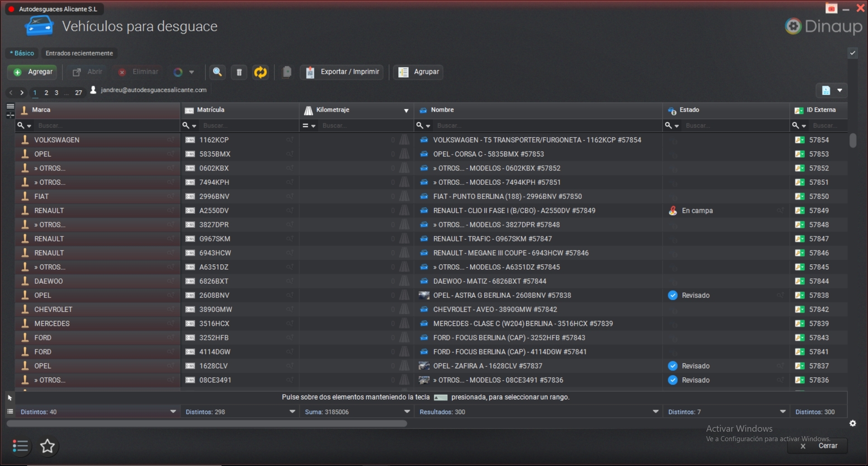This screenshot has width=868, height=466.
Task: Click the settings gear near the scrollbar
Action: point(853,423)
